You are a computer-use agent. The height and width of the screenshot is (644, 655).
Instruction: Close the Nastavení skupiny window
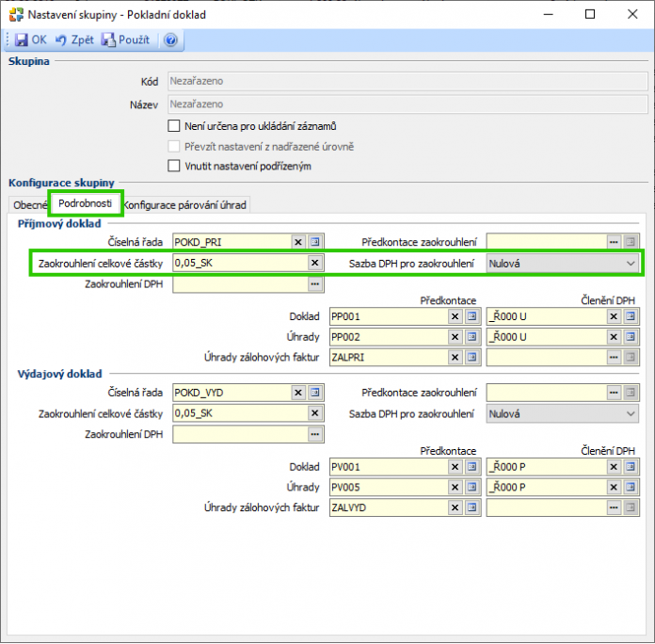632,14
